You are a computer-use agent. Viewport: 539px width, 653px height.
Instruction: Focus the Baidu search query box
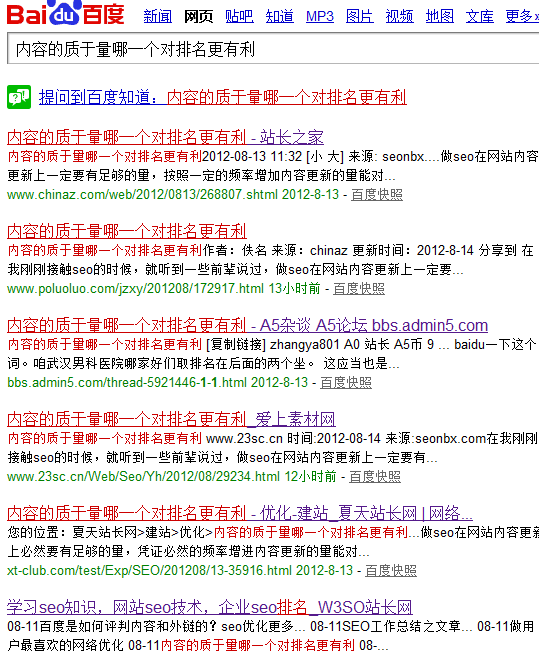273,49
